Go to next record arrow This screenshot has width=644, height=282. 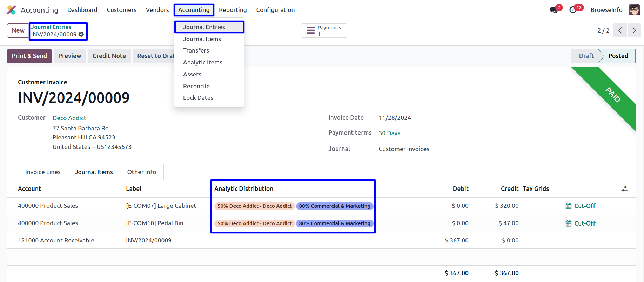[x=634, y=30]
